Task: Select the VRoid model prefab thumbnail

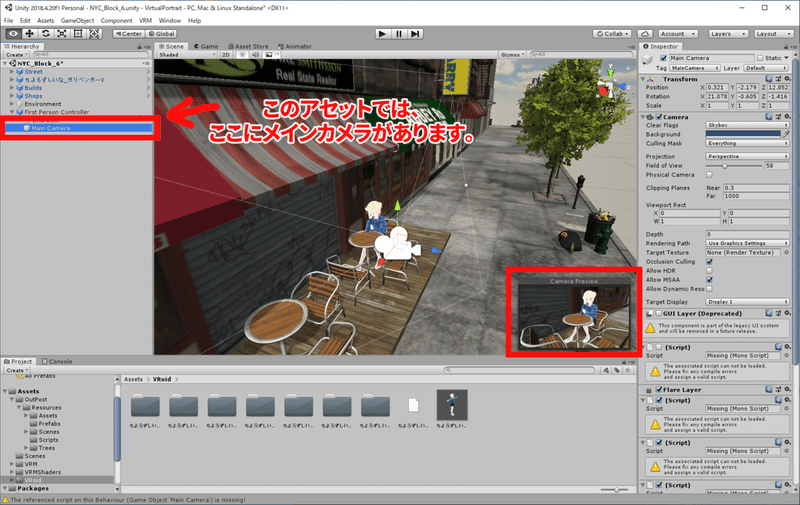Action: point(452,405)
